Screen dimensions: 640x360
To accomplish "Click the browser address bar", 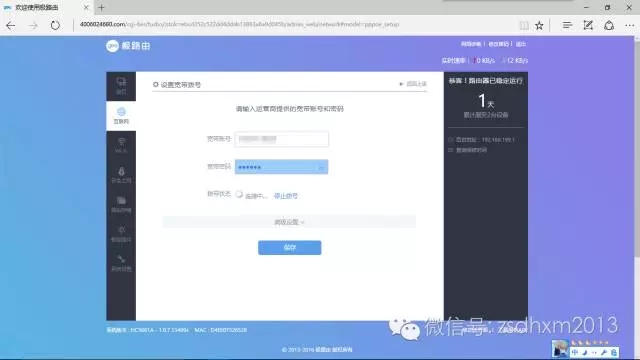I will pyautogui.click(x=294, y=25).
